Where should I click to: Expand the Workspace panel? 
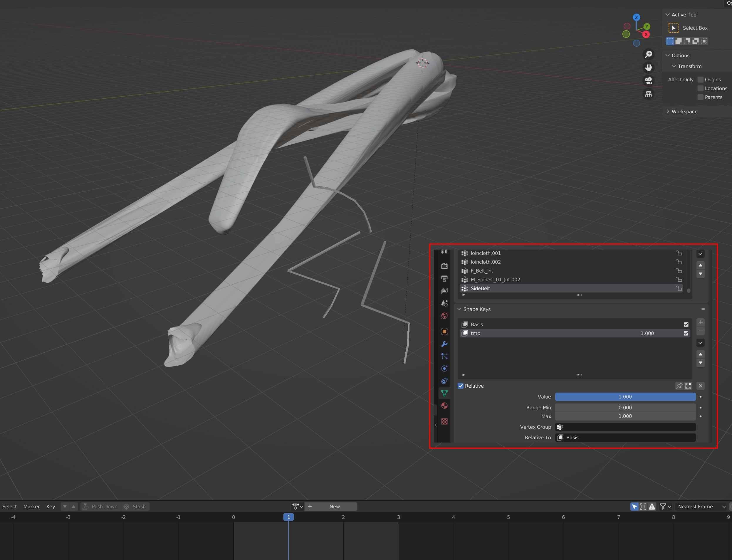(x=684, y=112)
